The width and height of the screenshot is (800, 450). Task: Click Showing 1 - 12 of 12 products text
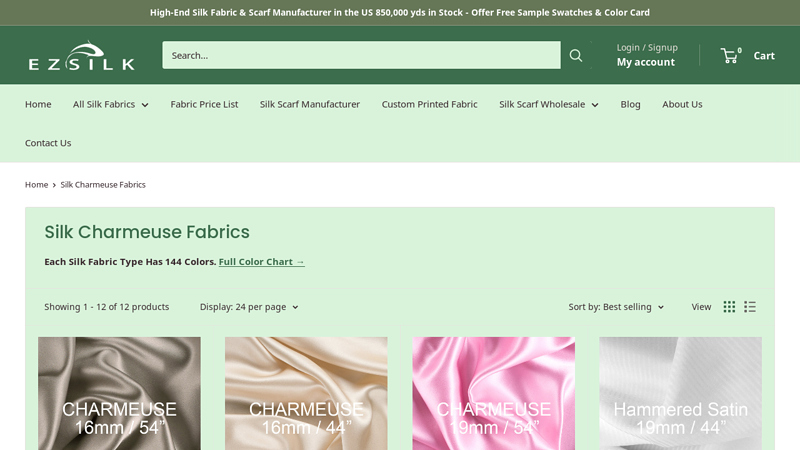[x=107, y=307]
